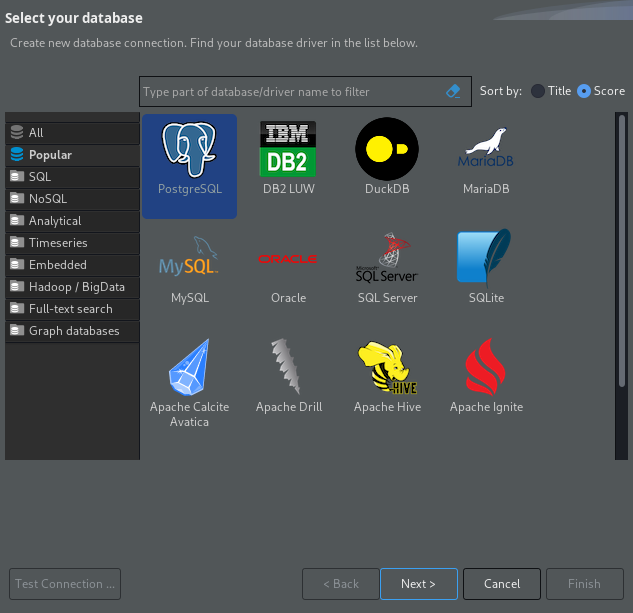Select the Apache Drill driver

click(x=288, y=376)
